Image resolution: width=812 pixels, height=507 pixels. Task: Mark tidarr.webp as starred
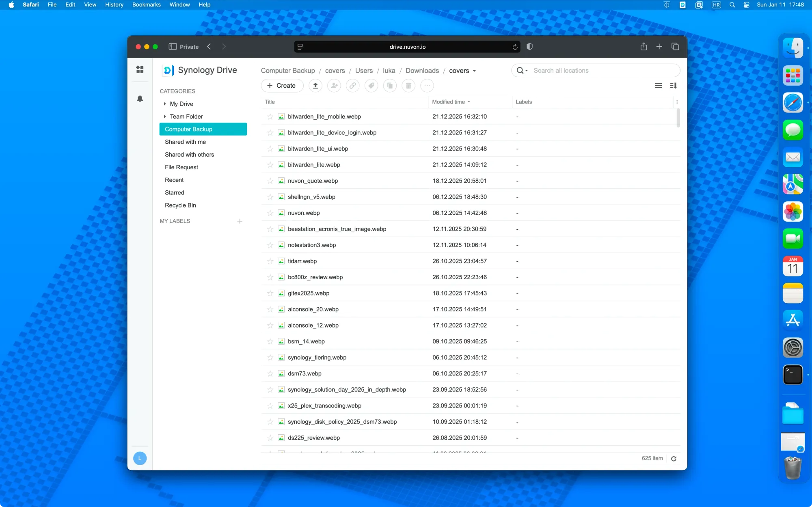click(270, 261)
